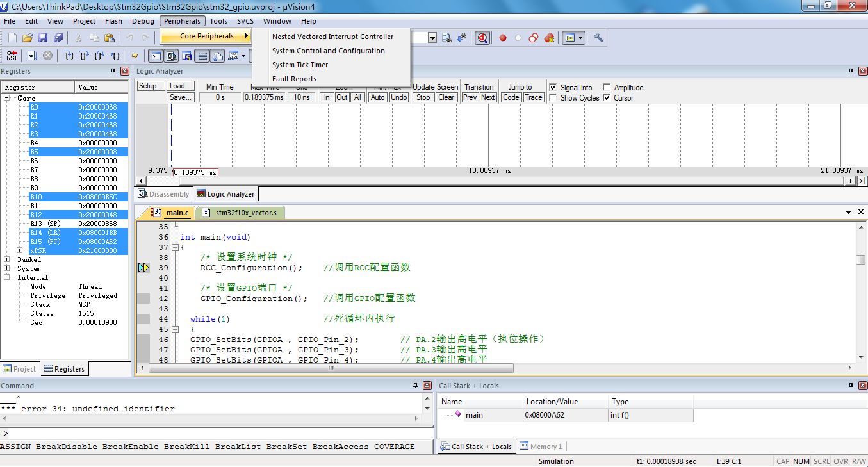Click the Step Into debug icon
868x467 pixels.
point(69,56)
